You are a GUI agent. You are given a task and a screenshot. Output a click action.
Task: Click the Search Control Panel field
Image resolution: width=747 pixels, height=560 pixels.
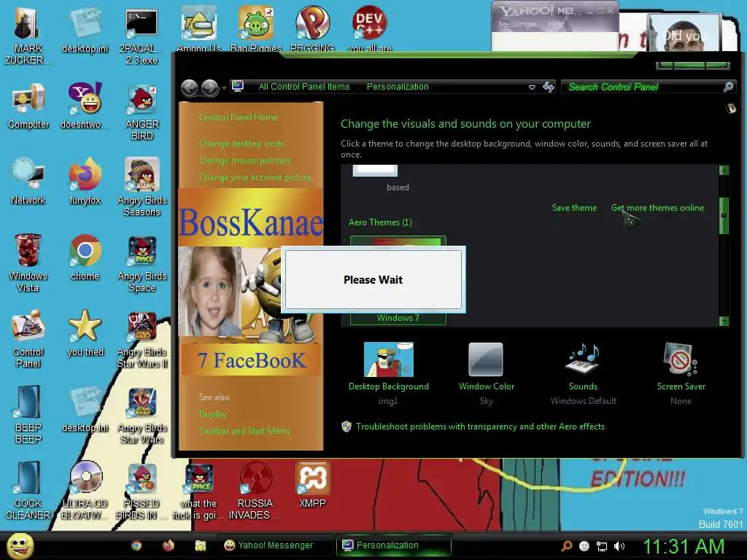tap(643, 87)
